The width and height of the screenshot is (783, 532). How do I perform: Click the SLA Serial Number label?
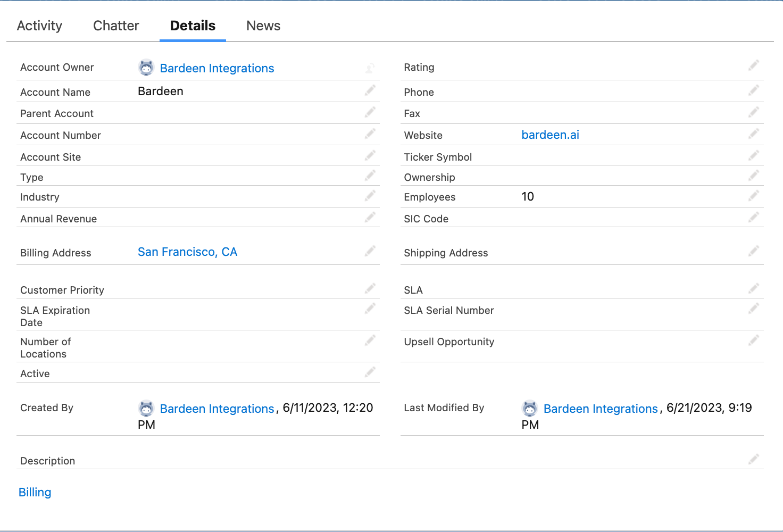pyautogui.click(x=449, y=311)
